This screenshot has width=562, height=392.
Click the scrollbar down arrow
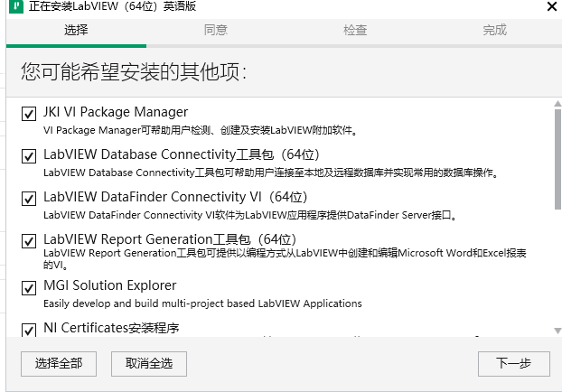[x=557, y=331]
